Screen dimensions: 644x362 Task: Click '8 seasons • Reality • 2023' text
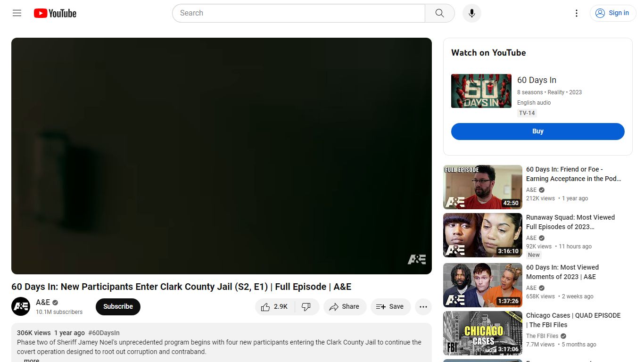click(549, 92)
